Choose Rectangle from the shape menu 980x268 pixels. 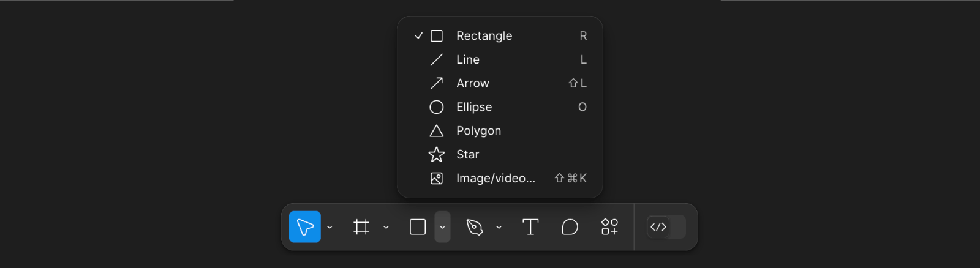(484, 36)
